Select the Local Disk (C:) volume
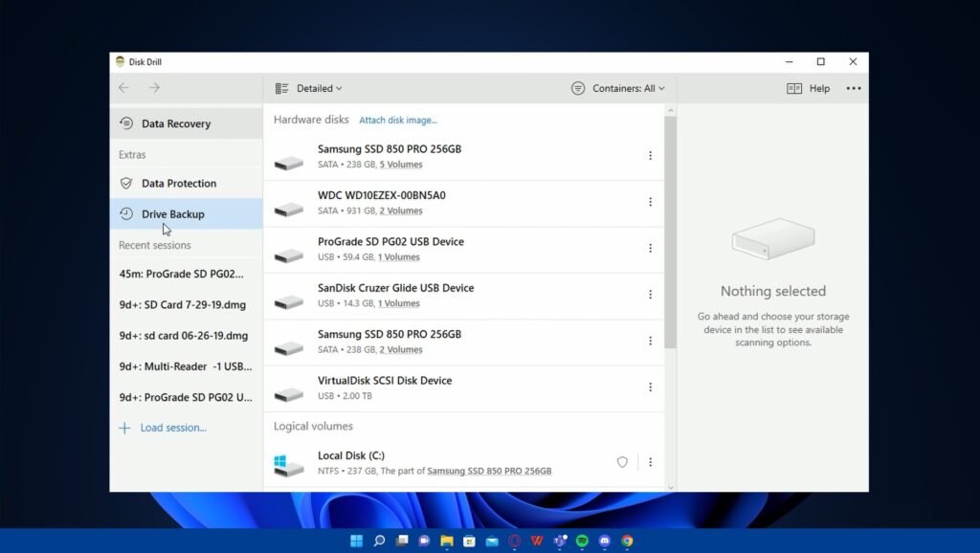Screen dimensions: 980x553 click(464, 463)
